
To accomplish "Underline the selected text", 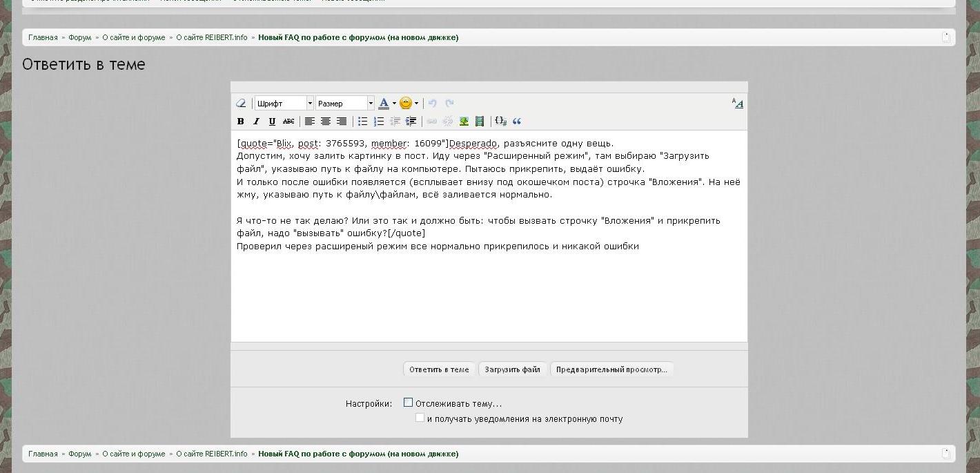I will [x=272, y=122].
